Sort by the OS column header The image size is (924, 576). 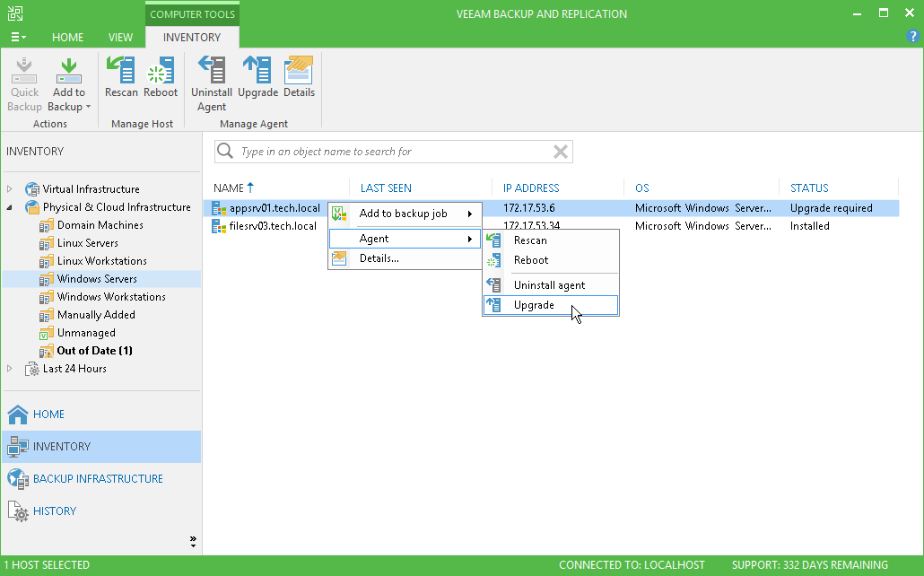coord(641,188)
